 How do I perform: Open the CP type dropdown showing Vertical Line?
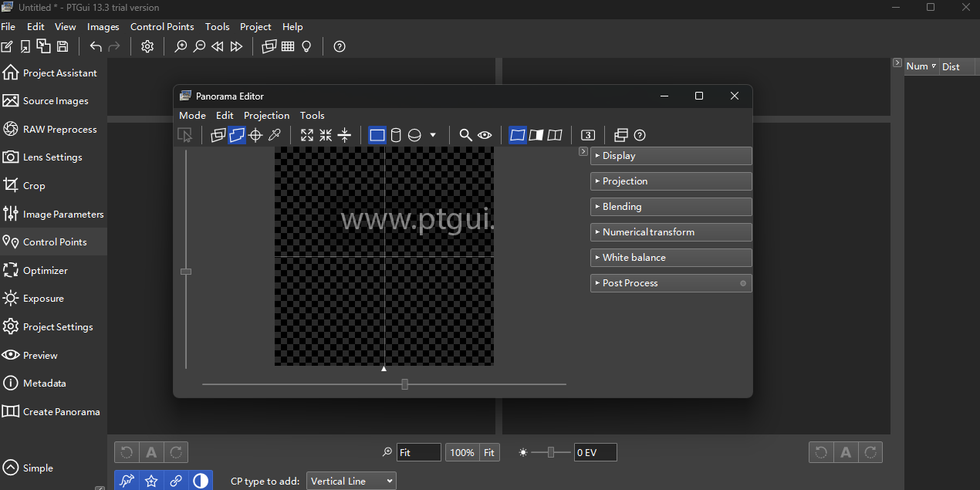[351, 480]
